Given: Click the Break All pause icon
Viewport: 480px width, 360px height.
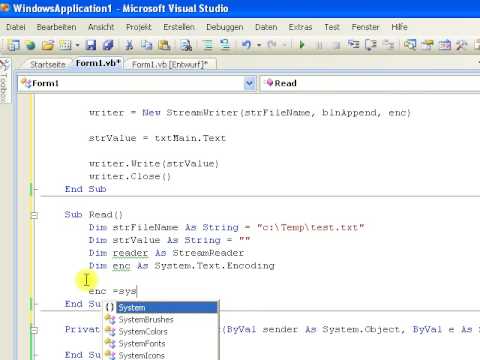Looking at the screenshot, I should coord(319,45).
